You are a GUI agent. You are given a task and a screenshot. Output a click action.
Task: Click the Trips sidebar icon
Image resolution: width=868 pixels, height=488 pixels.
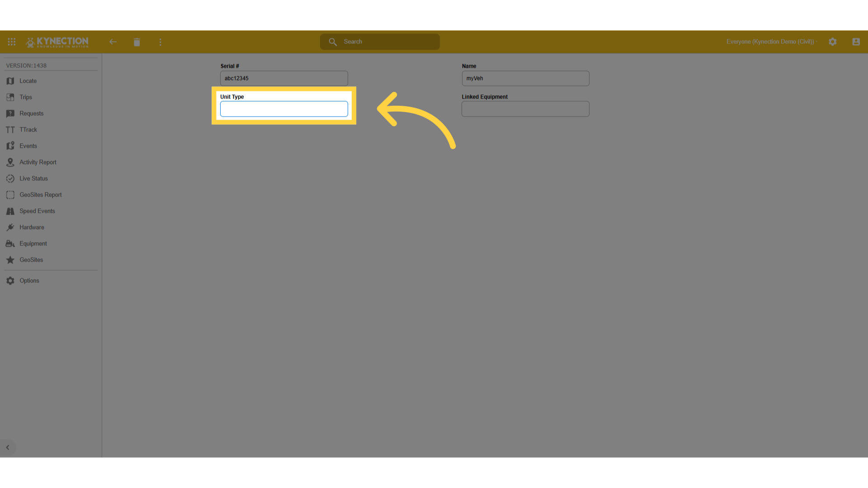tap(10, 97)
